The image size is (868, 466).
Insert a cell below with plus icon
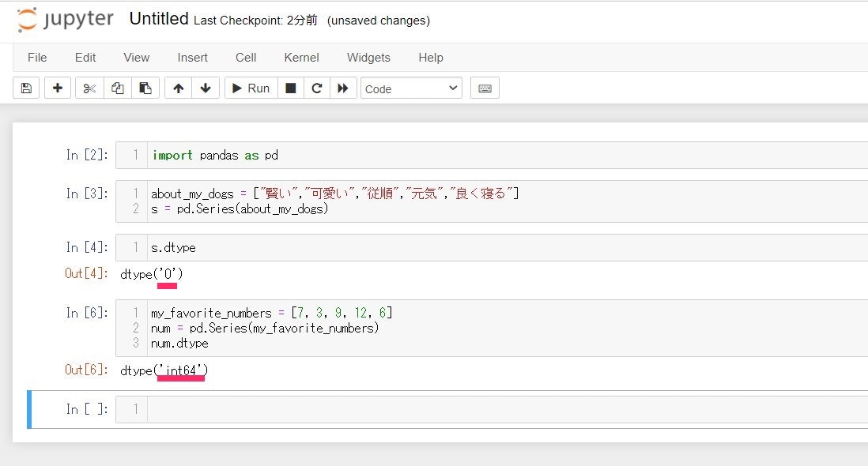click(58, 88)
